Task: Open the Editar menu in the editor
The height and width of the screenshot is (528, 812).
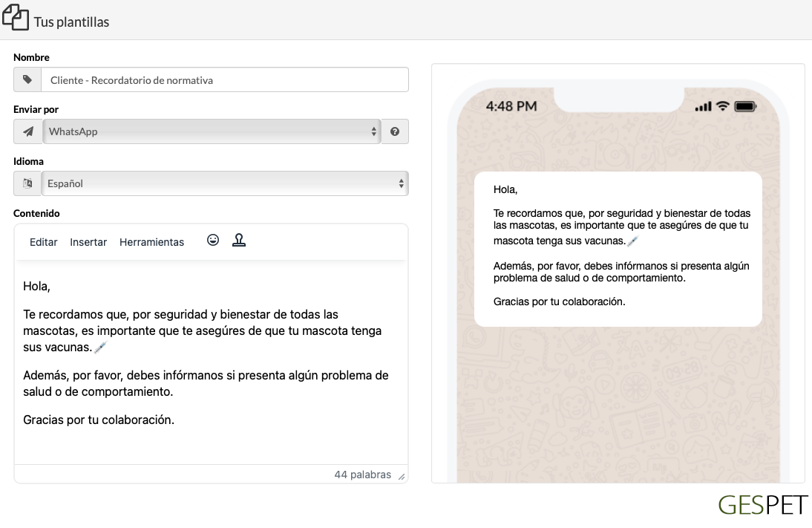Action: click(x=44, y=242)
